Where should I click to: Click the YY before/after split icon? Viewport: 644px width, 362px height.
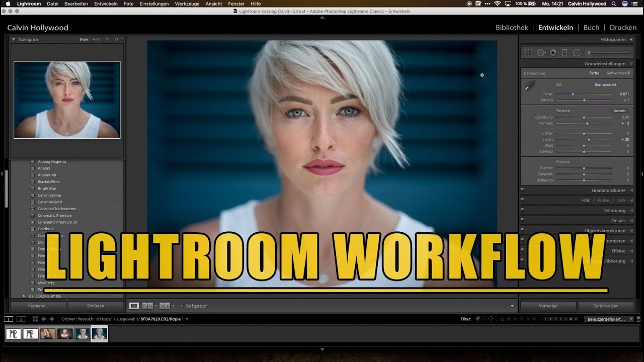tap(165, 306)
